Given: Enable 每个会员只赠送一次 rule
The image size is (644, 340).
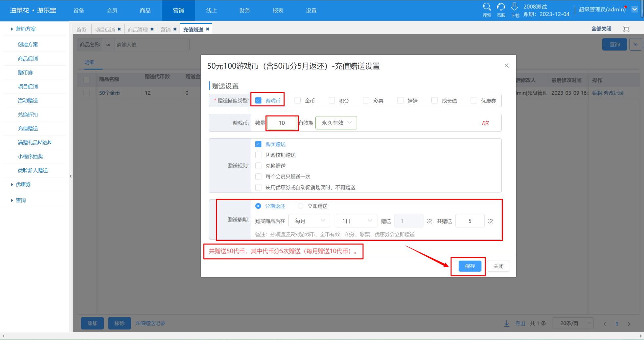Looking at the screenshot, I should tap(258, 177).
